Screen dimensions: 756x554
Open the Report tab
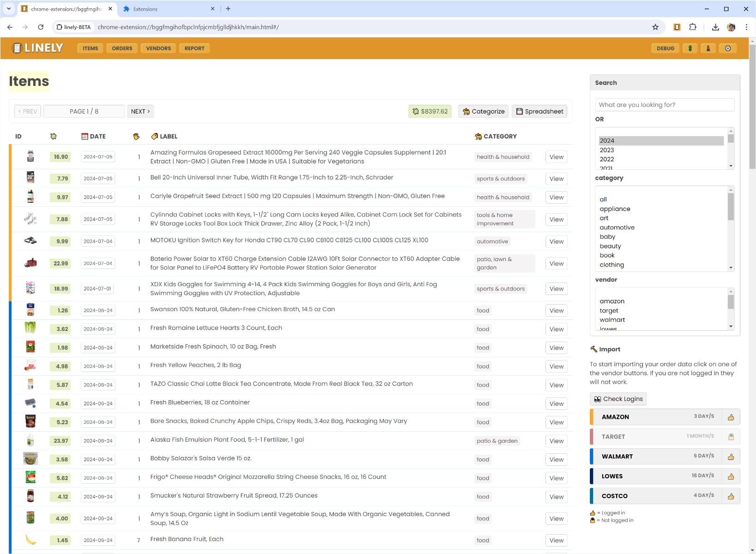[194, 48]
